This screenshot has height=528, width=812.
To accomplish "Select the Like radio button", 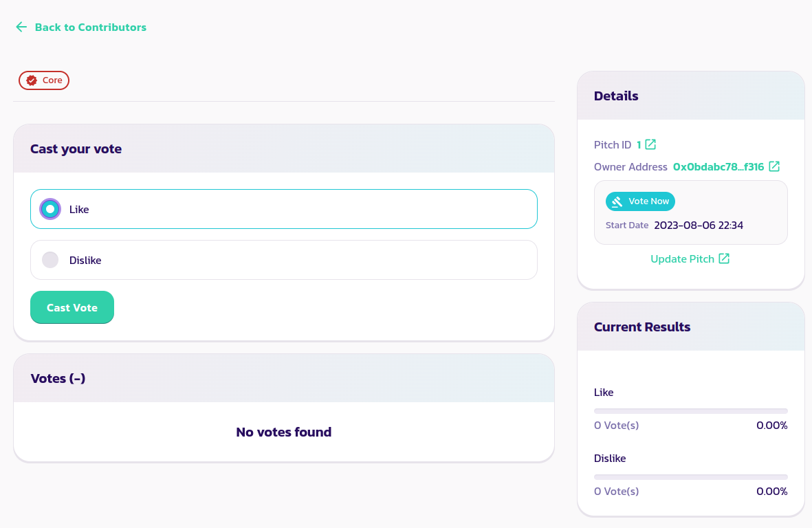I will tap(50, 209).
